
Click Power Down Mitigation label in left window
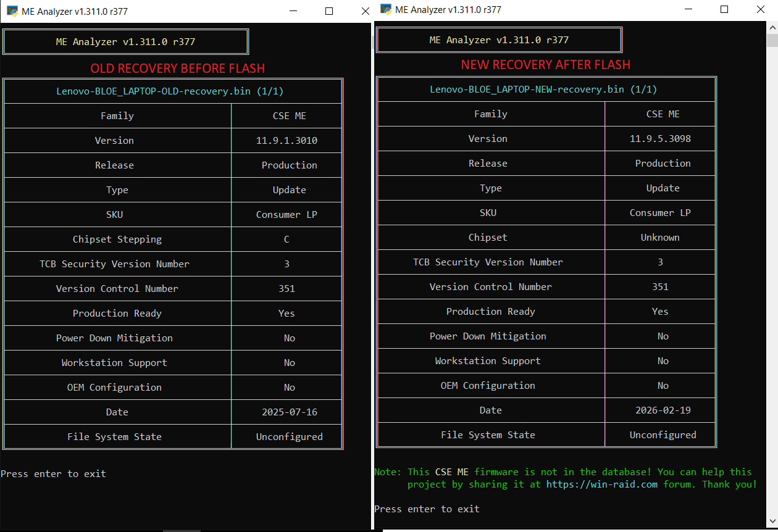pyautogui.click(x=114, y=338)
